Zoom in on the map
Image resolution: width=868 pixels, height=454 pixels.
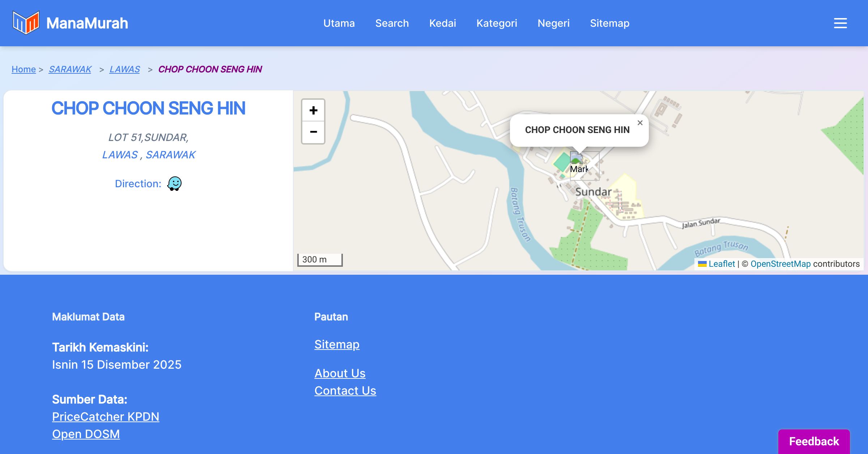point(313,110)
